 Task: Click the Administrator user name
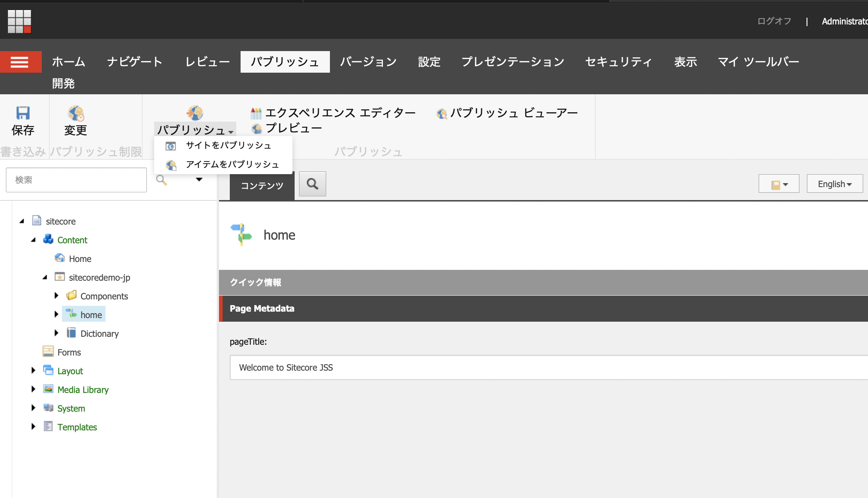[x=845, y=21]
